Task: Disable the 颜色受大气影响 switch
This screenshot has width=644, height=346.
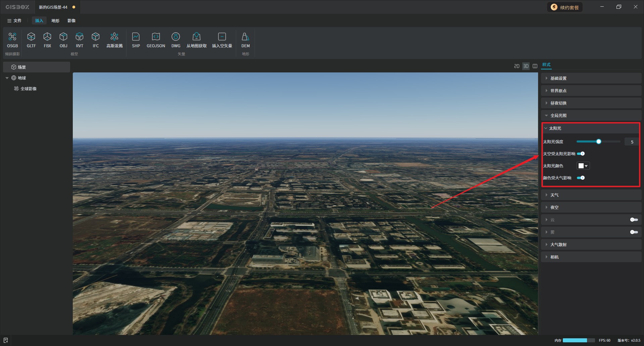Action: 581,178
